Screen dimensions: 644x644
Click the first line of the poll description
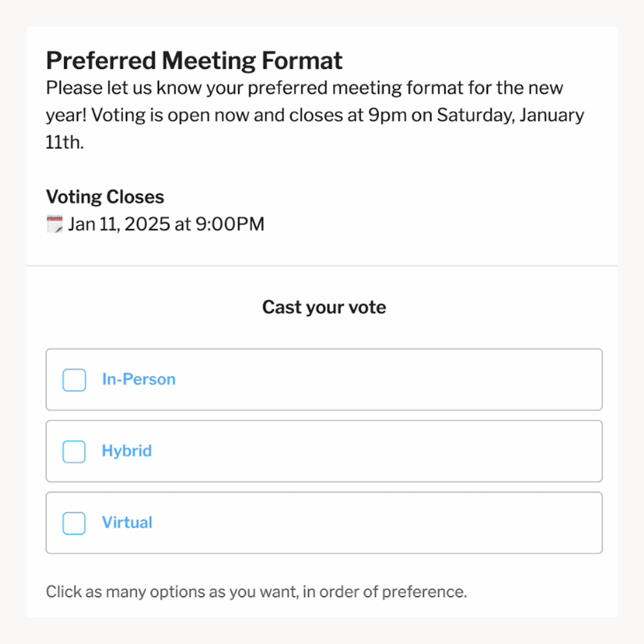(304, 88)
